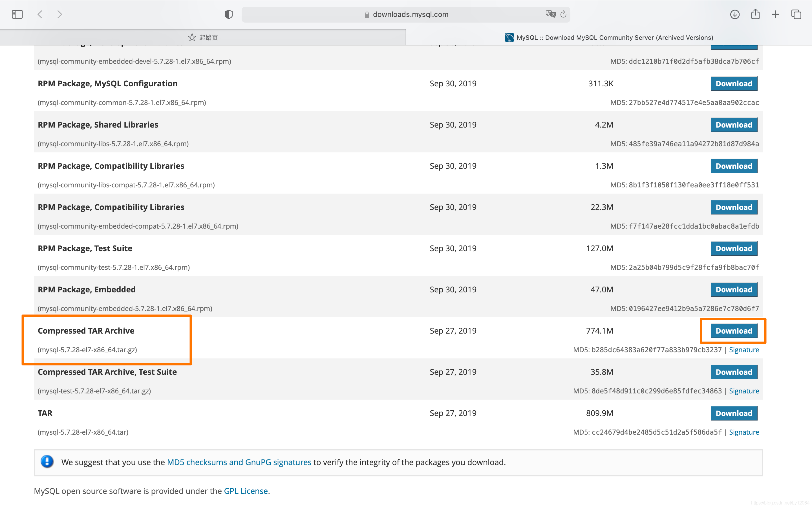The image size is (812, 508).
Task: Click the RPM Package, MySQL Configuration title
Action: pyautogui.click(x=107, y=83)
